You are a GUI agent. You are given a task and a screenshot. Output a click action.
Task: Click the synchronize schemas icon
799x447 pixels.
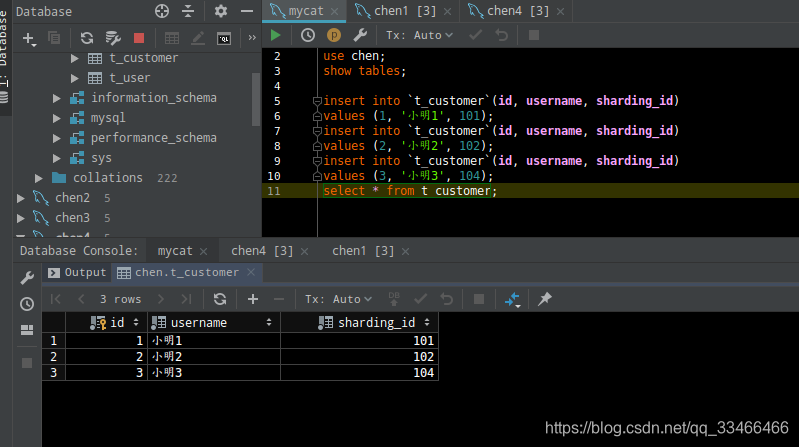(113, 38)
